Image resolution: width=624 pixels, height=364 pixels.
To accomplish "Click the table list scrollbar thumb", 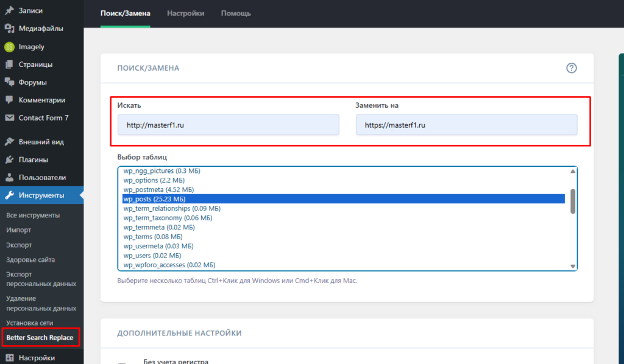I will point(573,201).
